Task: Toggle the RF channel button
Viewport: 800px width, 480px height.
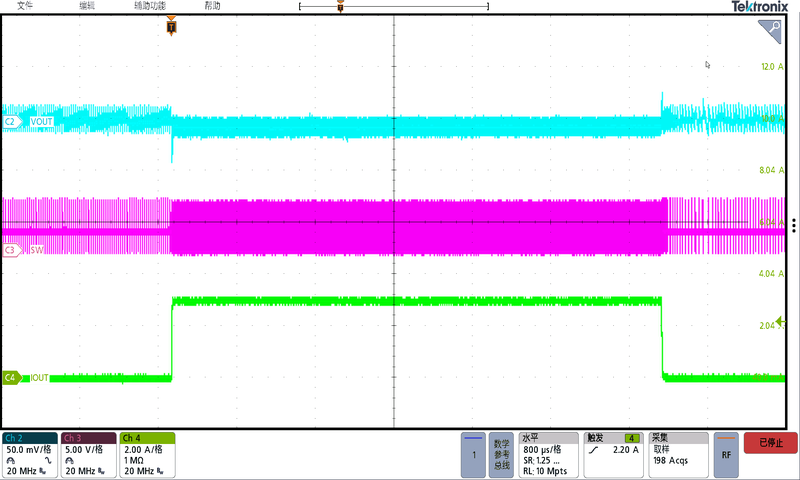Action: [727, 455]
